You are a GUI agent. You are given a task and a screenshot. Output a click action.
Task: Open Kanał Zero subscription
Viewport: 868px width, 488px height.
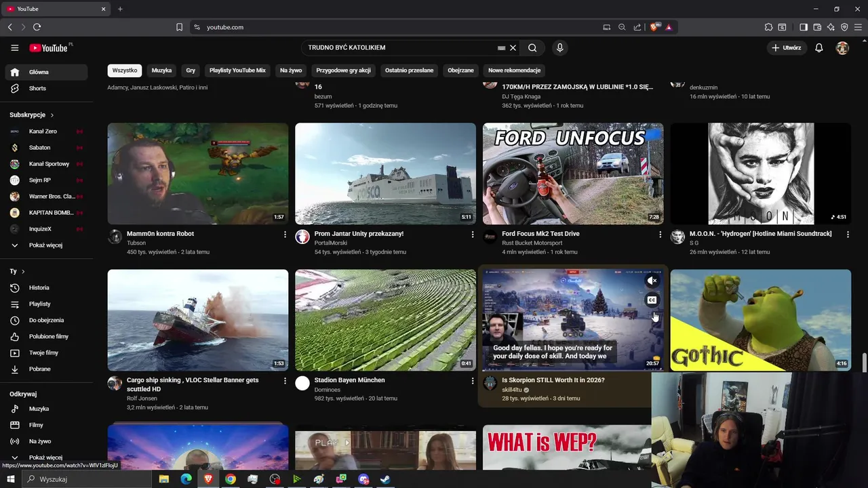[x=46, y=131]
